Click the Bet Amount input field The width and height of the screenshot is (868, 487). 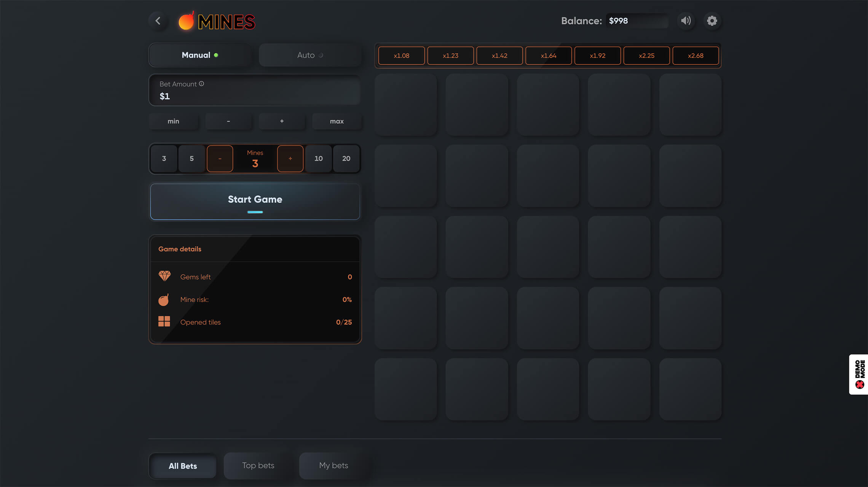pyautogui.click(x=254, y=96)
